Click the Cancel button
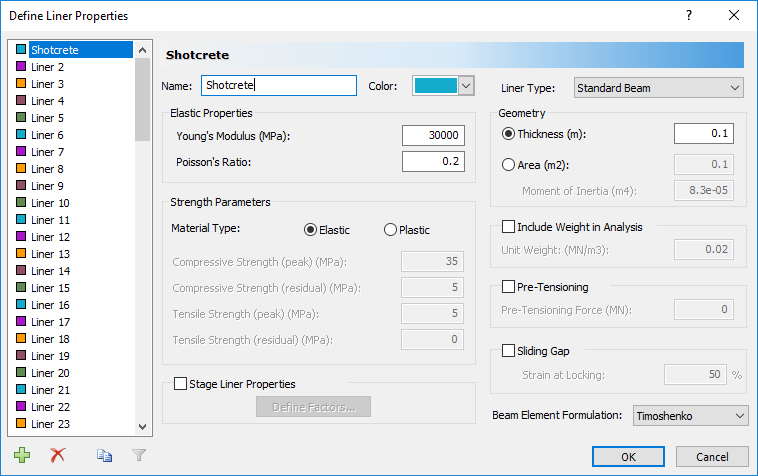 (712, 457)
